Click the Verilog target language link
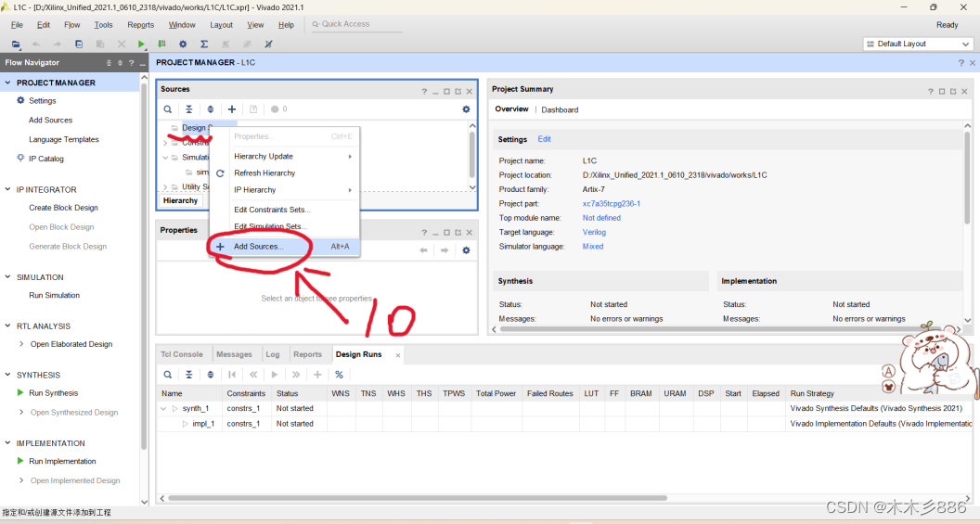The height and width of the screenshot is (524, 980). click(x=594, y=233)
